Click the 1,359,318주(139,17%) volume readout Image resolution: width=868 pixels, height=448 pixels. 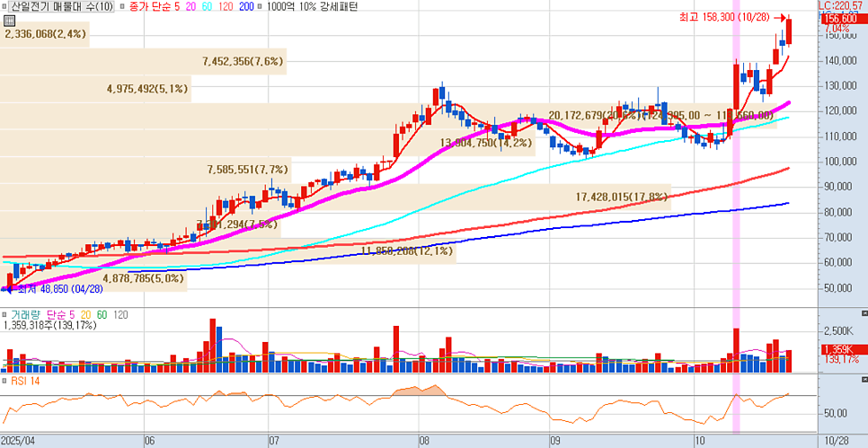[x=49, y=325]
